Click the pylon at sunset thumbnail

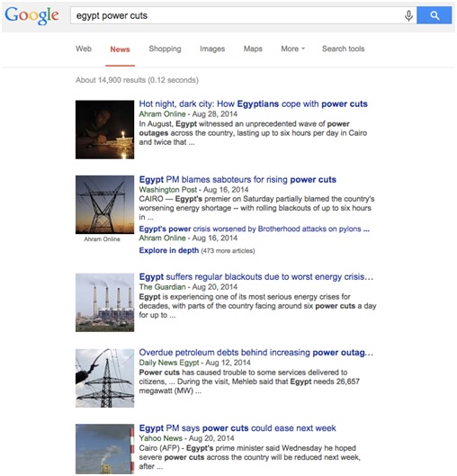coord(104,204)
